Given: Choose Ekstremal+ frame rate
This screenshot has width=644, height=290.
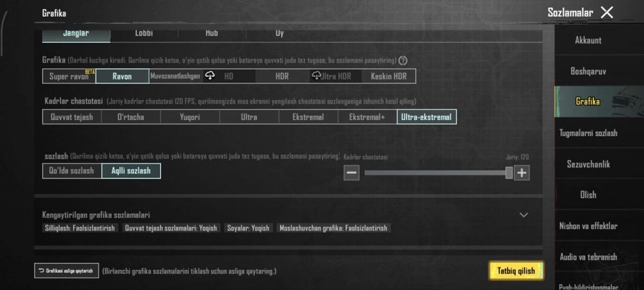Looking at the screenshot, I should [x=368, y=117].
